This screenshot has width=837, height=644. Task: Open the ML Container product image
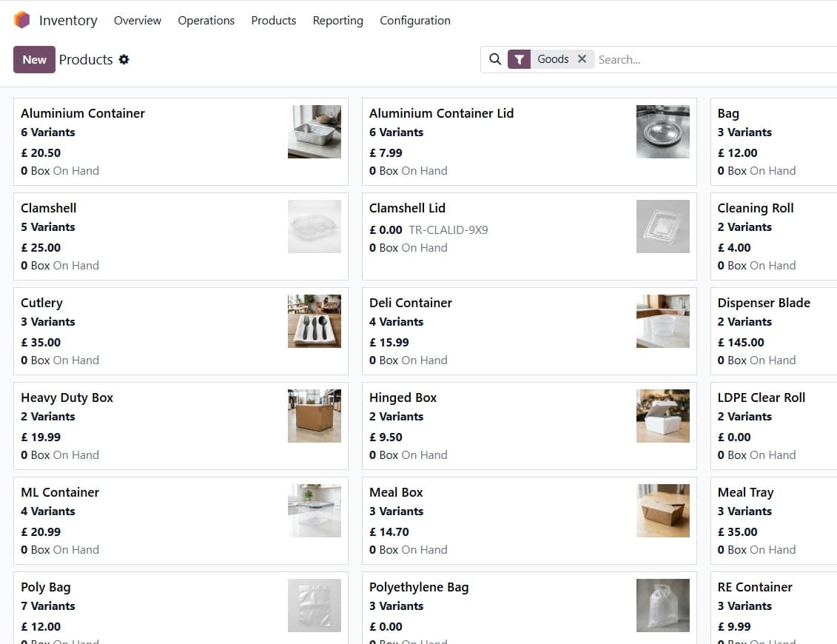click(315, 511)
